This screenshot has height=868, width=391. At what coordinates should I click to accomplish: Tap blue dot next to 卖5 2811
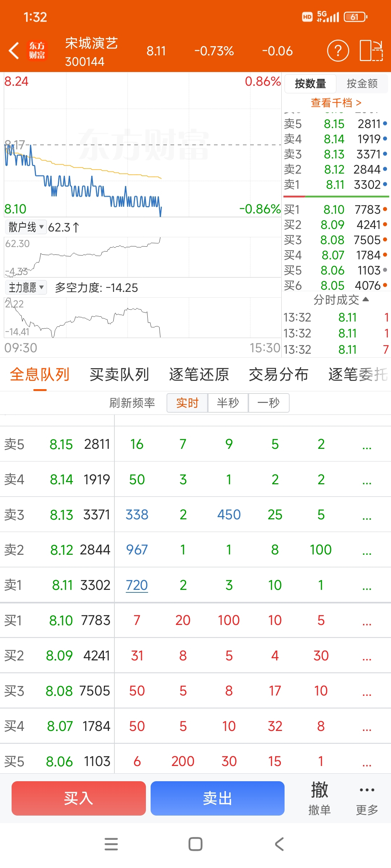[385, 124]
